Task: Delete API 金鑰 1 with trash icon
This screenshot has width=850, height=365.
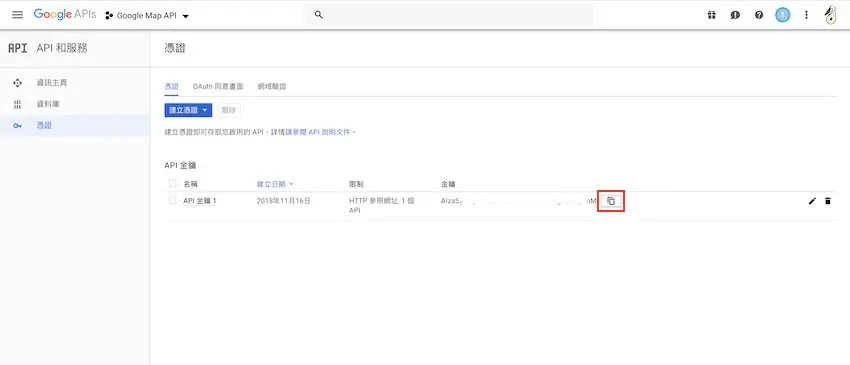Action: (x=828, y=201)
